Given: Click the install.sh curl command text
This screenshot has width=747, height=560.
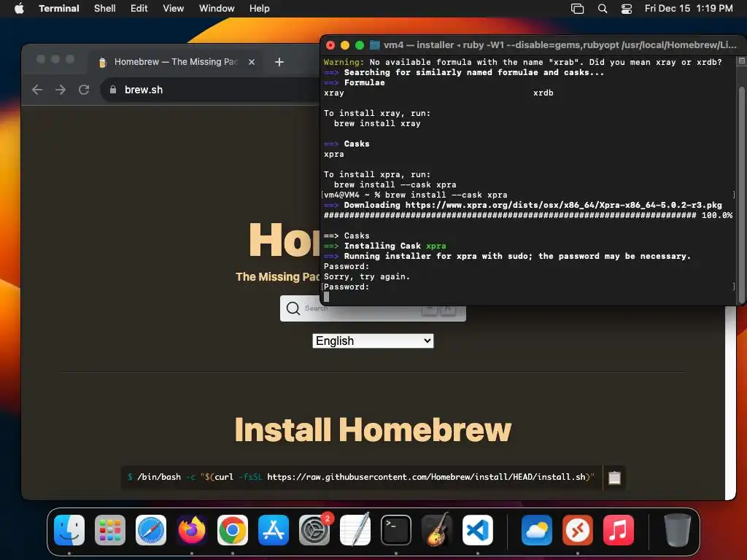Looking at the screenshot, I should click(x=361, y=477).
